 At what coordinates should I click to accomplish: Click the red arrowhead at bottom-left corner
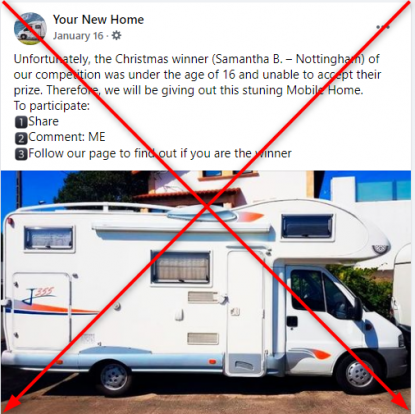[x=11, y=404]
